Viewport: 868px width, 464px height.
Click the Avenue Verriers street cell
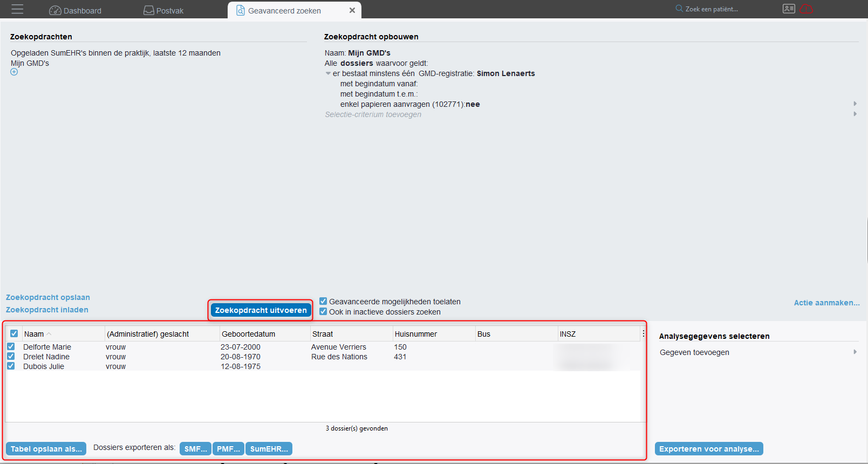[339, 347]
